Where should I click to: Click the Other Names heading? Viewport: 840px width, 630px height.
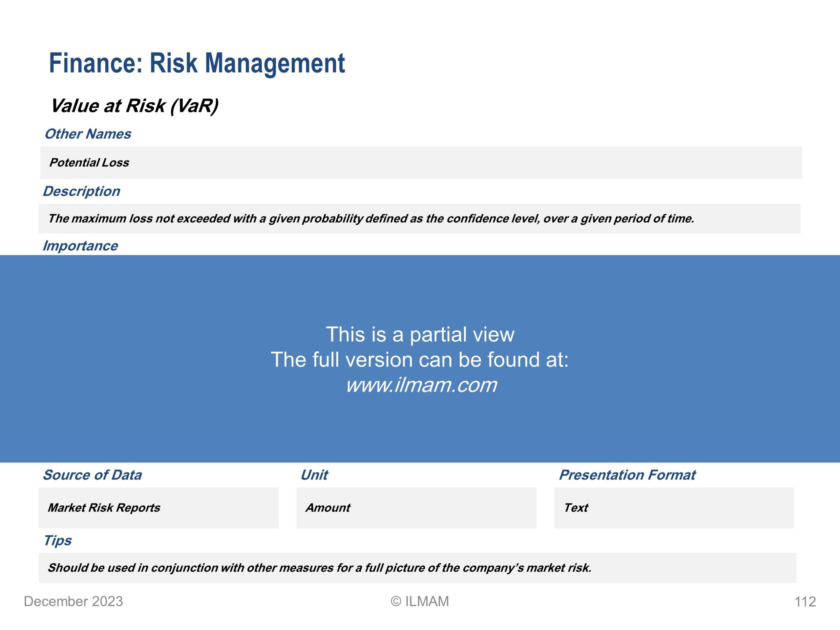(88, 134)
